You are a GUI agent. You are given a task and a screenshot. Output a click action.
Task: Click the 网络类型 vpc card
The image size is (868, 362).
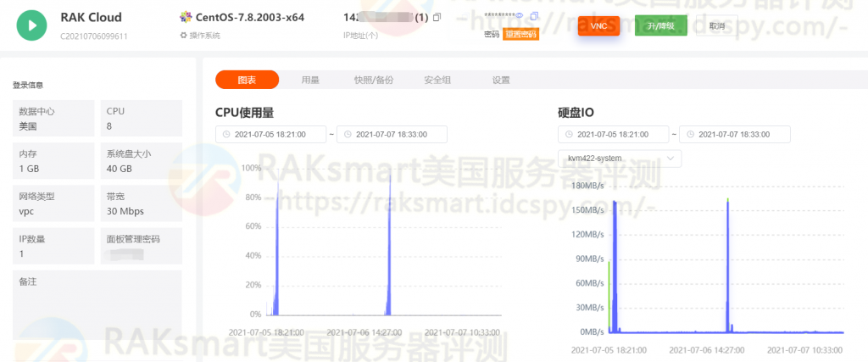pyautogui.click(x=53, y=203)
